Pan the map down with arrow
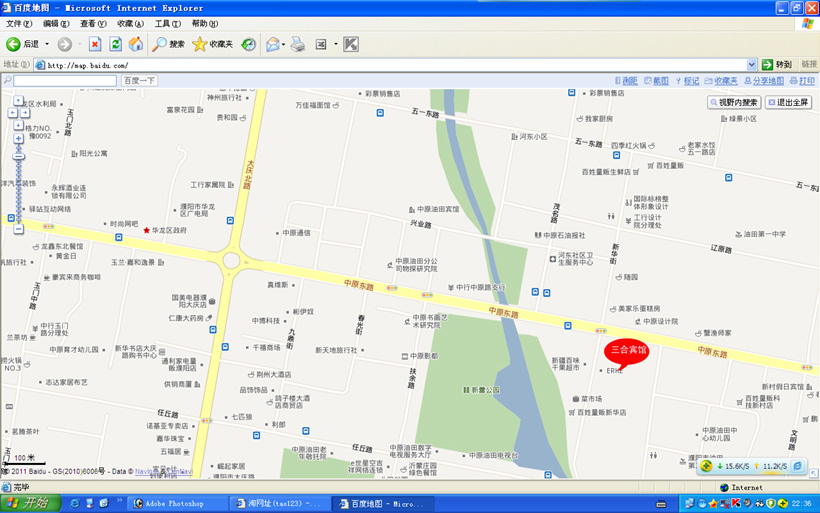 click(18, 126)
